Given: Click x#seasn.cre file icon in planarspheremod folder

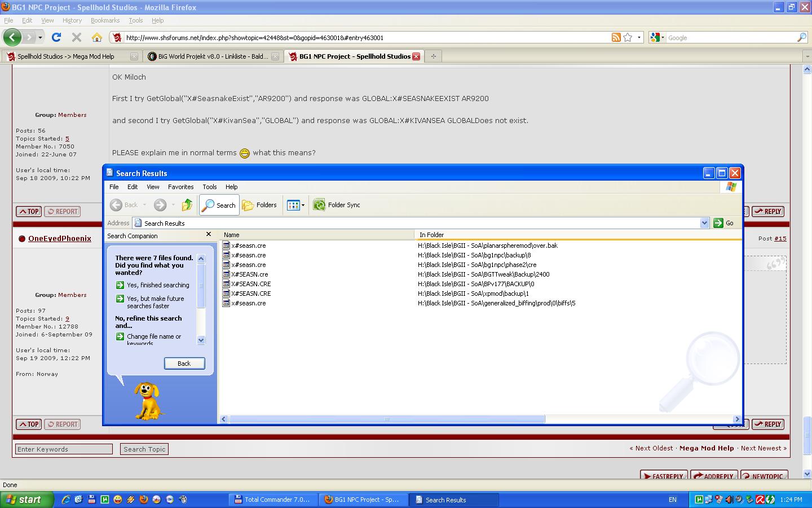Looking at the screenshot, I should tap(226, 246).
